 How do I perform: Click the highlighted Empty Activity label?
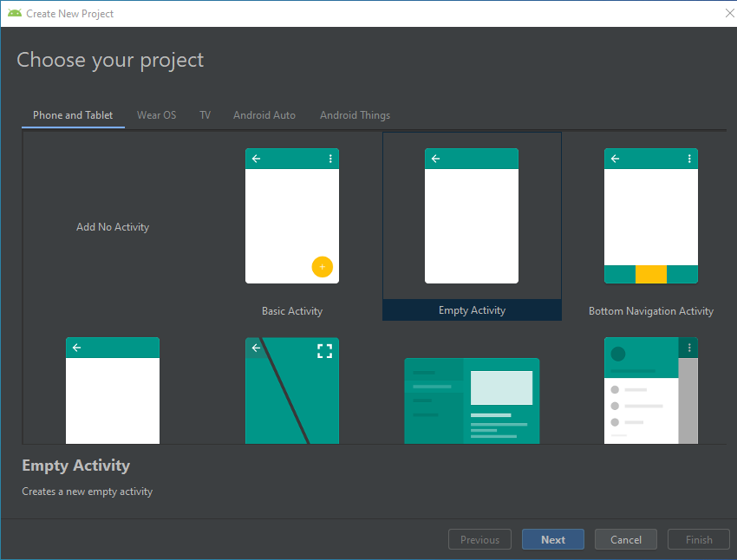tap(472, 310)
